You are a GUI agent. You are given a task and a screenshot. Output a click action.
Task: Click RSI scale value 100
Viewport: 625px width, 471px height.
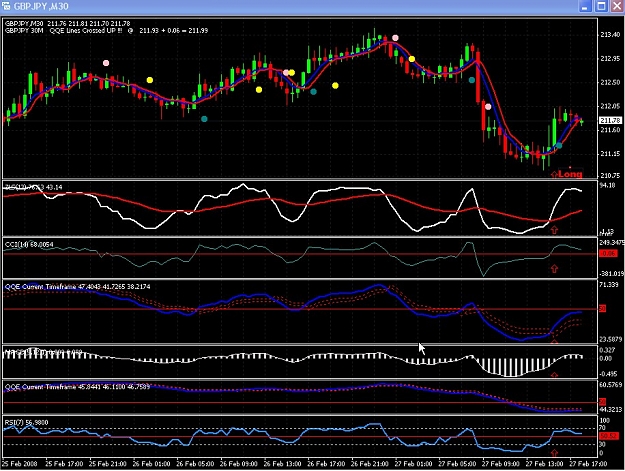click(x=604, y=420)
